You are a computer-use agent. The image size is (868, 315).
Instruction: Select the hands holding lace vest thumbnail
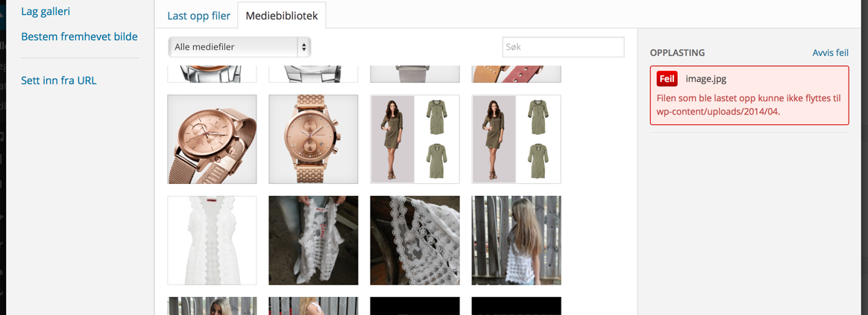[313, 241]
